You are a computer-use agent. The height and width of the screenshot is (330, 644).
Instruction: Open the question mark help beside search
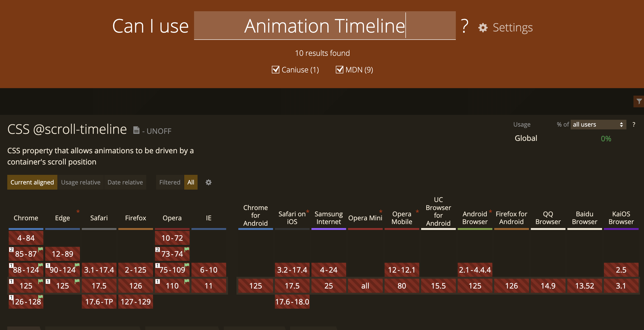coord(464,26)
